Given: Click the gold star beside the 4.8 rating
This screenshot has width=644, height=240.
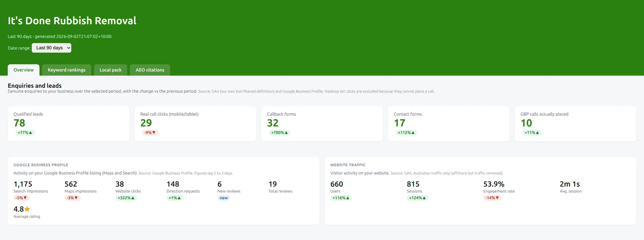Looking at the screenshot, I should pos(27,209).
